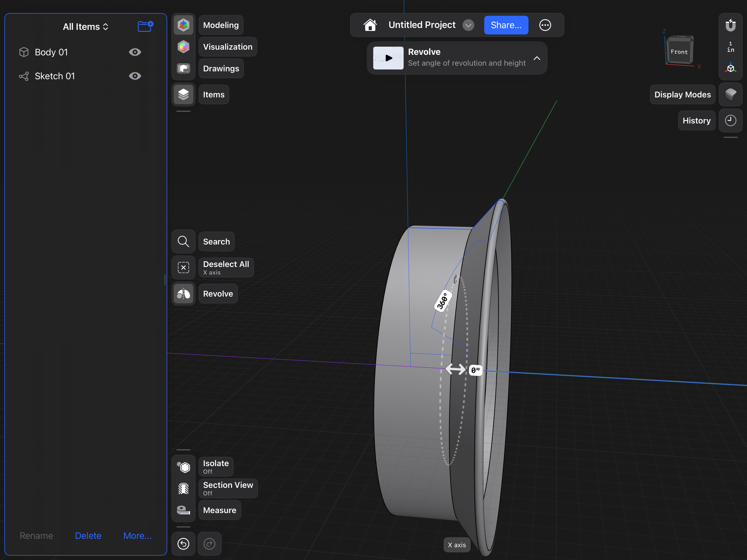Toggle Section View on

coord(183,488)
